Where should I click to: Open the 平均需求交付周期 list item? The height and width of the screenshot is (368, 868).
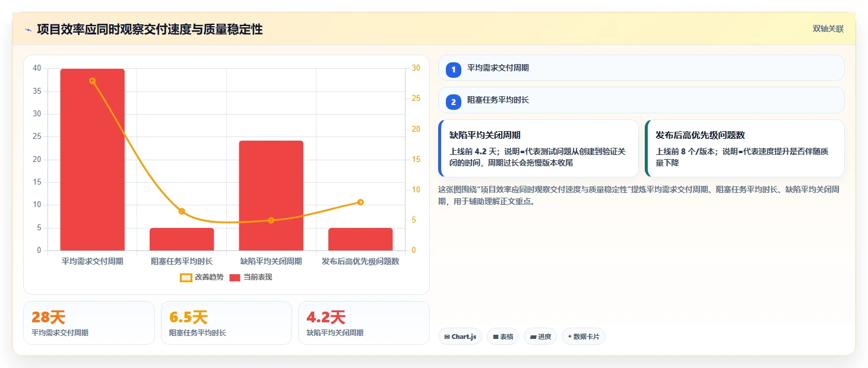641,68
